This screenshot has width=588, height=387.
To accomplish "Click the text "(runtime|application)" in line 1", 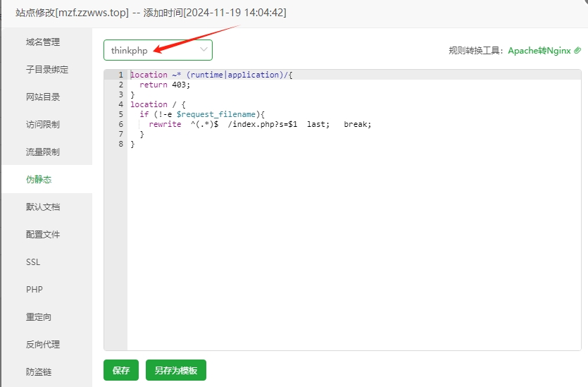I will [x=234, y=75].
